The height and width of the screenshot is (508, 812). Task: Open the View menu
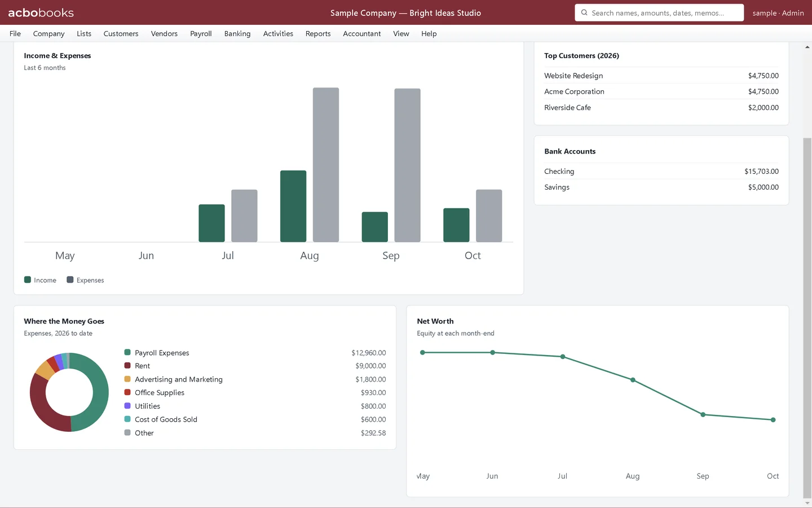pyautogui.click(x=401, y=33)
